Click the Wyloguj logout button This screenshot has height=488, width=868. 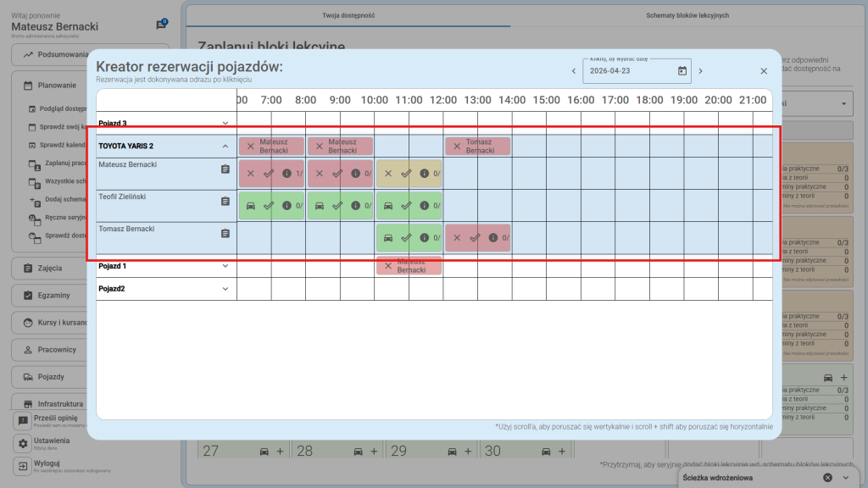click(47, 465)
